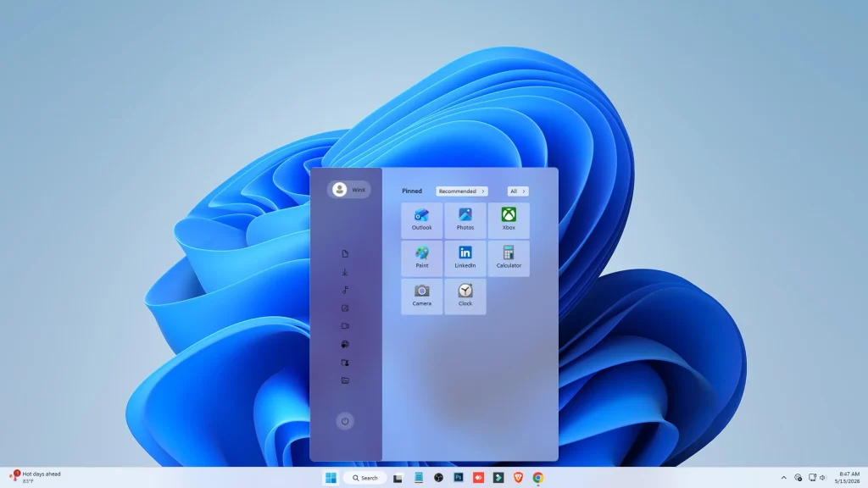Open the WinX user account button
Screen dimensions: 868x488
pyautogui.click(x=348, y=190)
